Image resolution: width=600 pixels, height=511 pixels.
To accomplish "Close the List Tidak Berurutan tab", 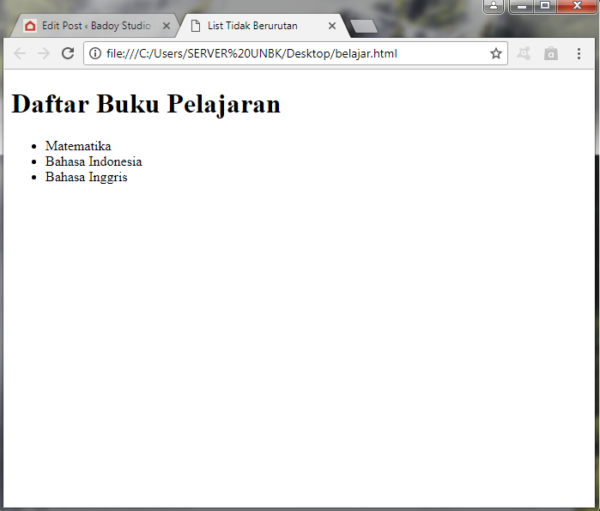I will coord(332,26).
